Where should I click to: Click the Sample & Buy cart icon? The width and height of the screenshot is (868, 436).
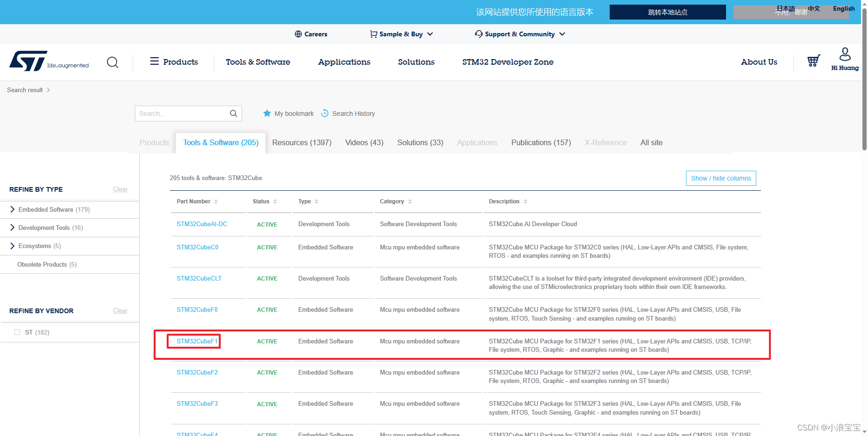click(x=373, y=34)
